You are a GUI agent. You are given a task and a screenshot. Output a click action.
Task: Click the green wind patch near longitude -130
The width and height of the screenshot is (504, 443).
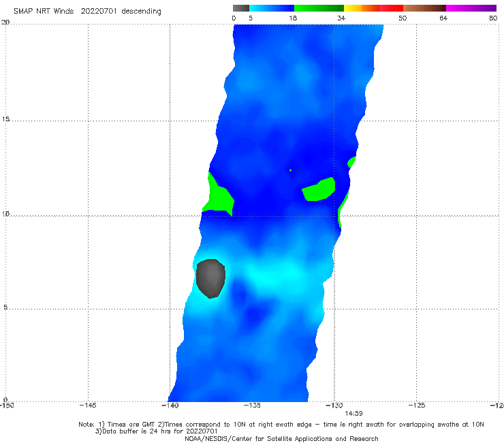click(319, 190)
